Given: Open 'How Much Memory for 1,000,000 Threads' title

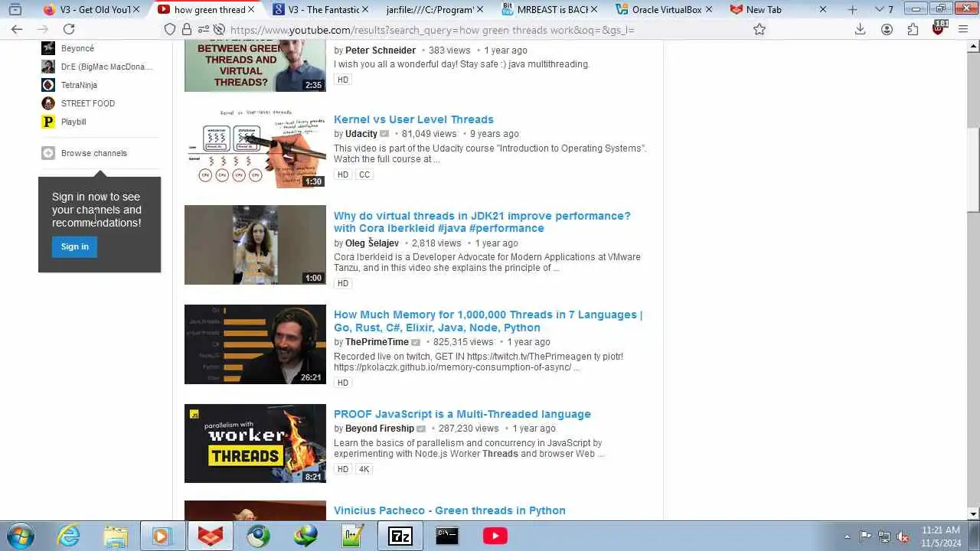Looking at the screenshot, I should coord(488,321).
